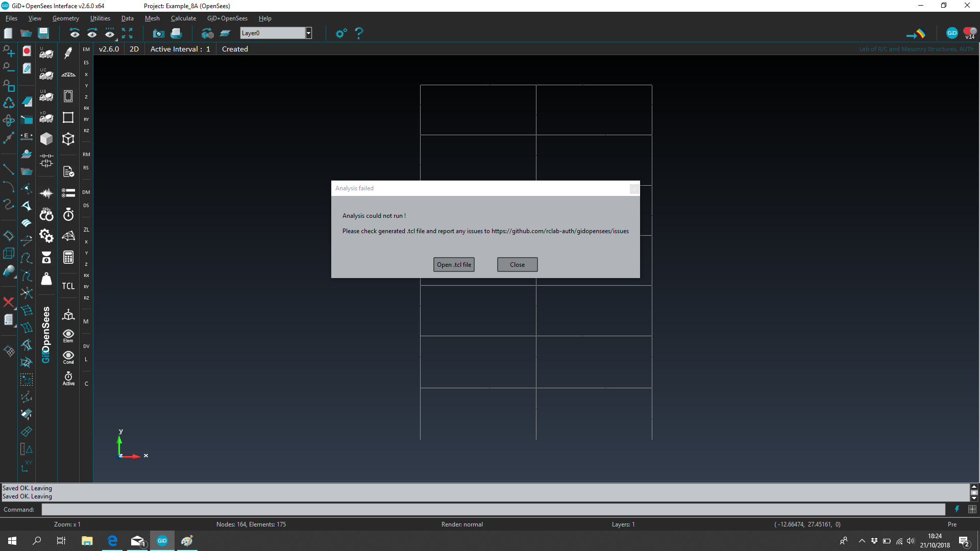
Task: Open the settings gear in the top toolbar
Action: (x=340, y=33)
